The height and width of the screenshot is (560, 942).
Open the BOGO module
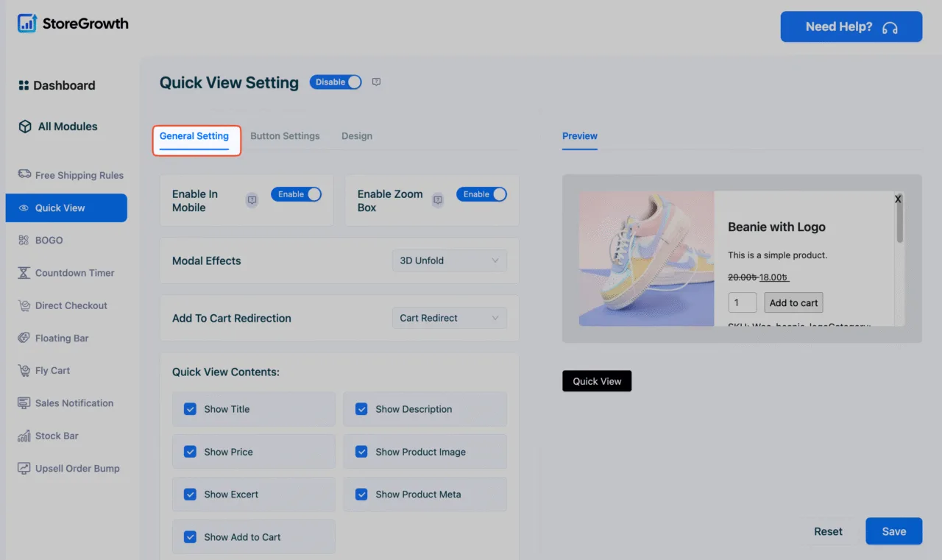[x=41, y=241]
